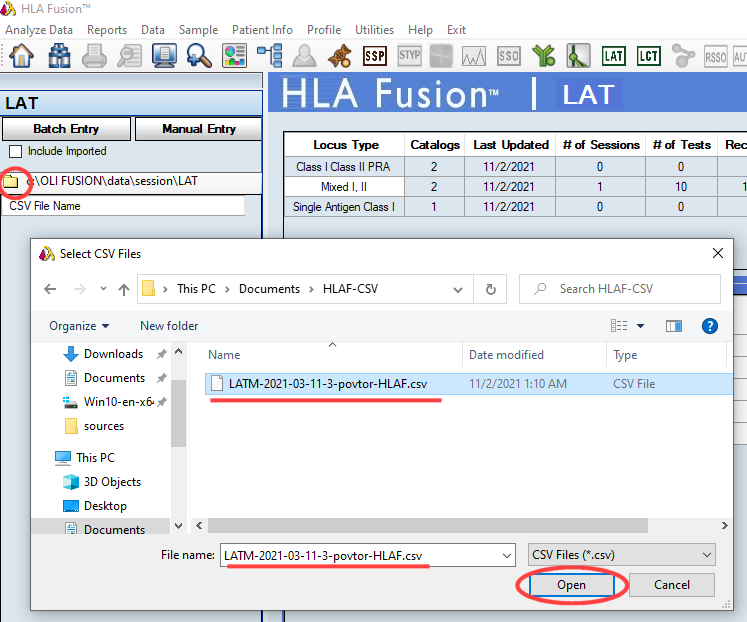This screenshot has height=622, width=747.
Task: Click the gray grid toolbar icon
Action: 441,56
